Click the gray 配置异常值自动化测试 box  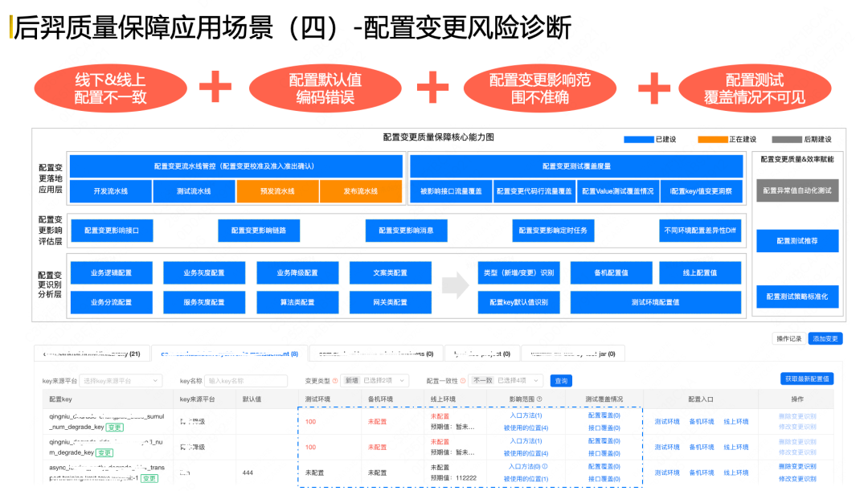point(797,190)
